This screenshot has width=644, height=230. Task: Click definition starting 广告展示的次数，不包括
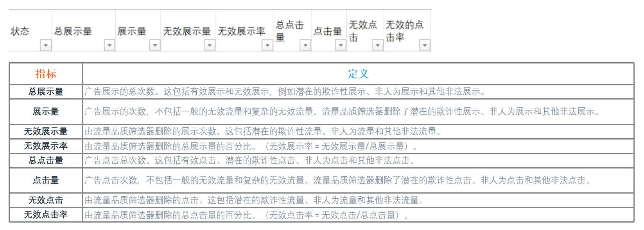click(x=342, y=112)
